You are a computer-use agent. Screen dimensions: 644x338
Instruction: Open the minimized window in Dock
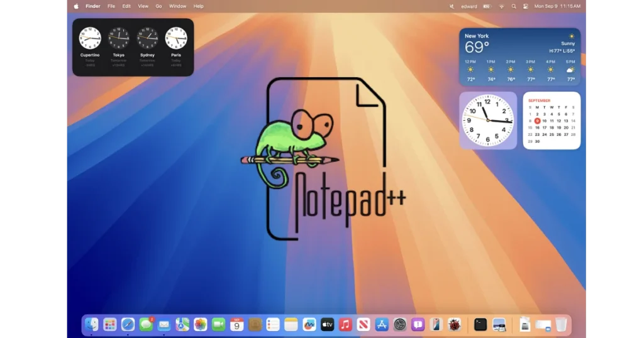coord(543,325)
